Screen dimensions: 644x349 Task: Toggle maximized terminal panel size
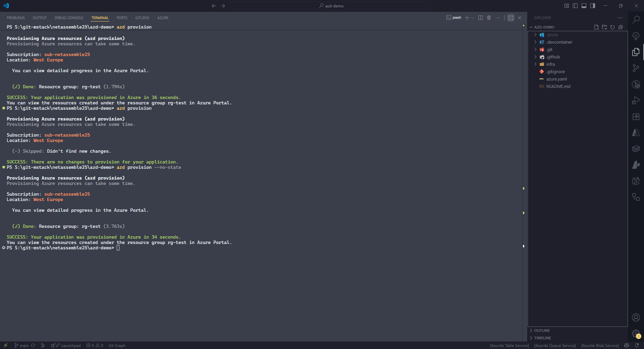pyautogui.click(x=511, y=18)
